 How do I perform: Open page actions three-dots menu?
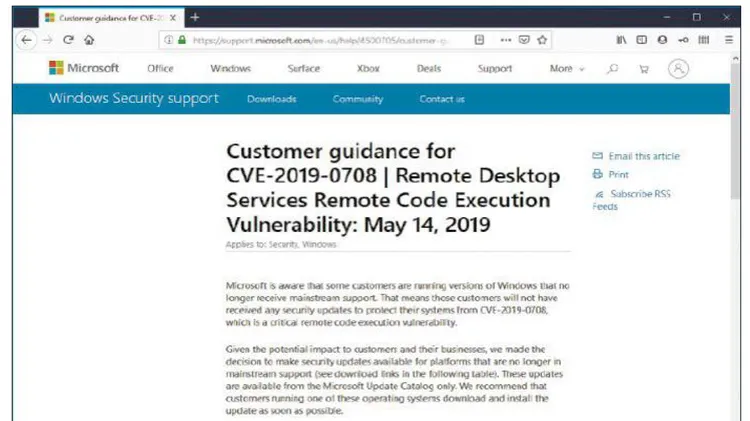click(506, 40)
